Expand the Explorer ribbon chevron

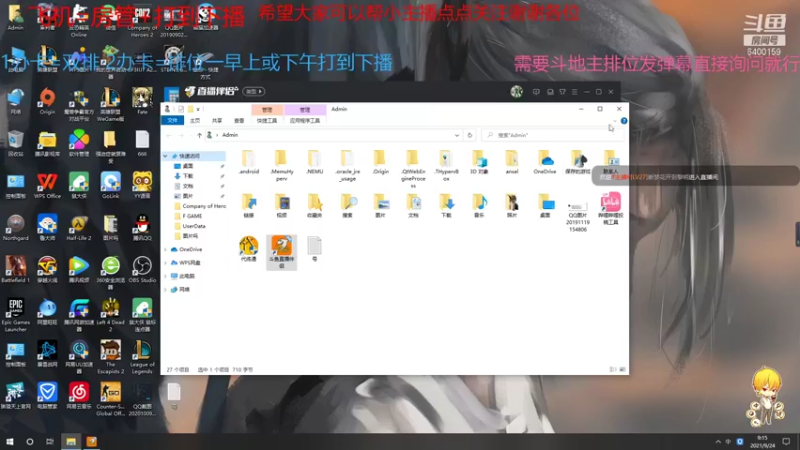tap(614, 121)
